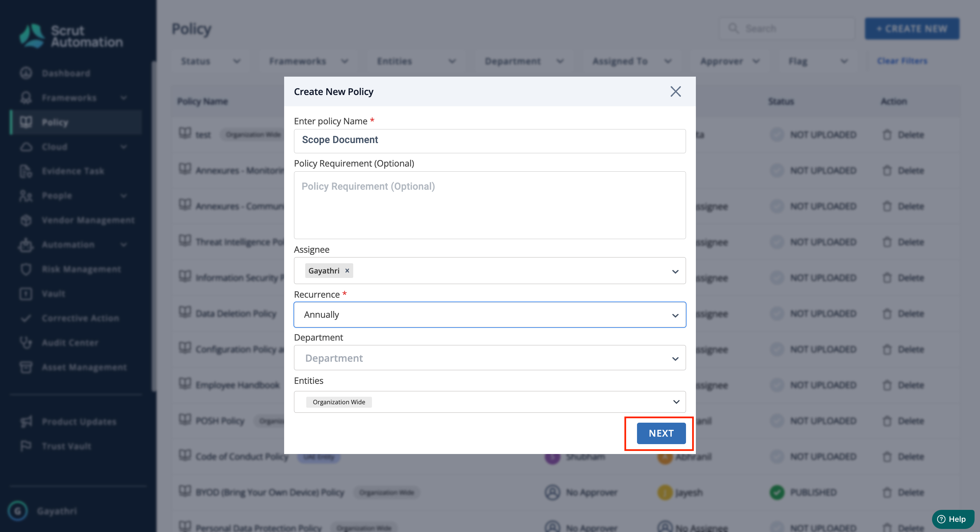Viewport: 980px width, 532px height.
Task: Select Policy in the sidebar
Action: 76,122
